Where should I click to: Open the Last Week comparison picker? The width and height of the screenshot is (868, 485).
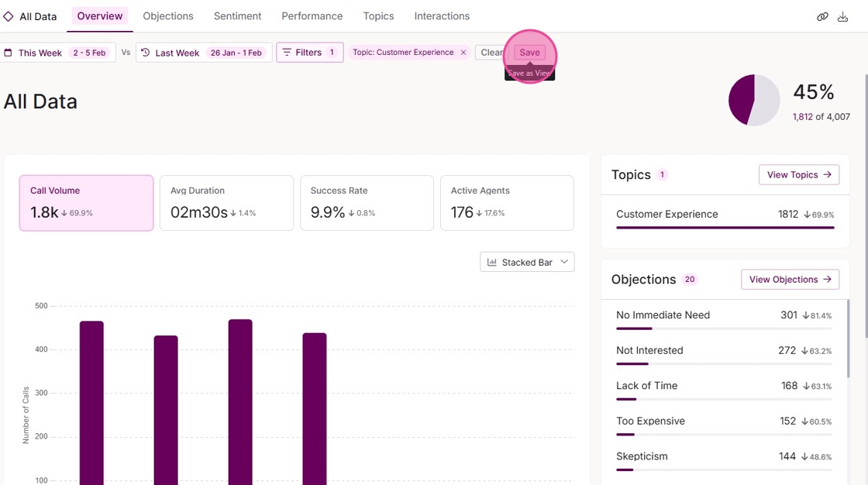coord(204,53)
